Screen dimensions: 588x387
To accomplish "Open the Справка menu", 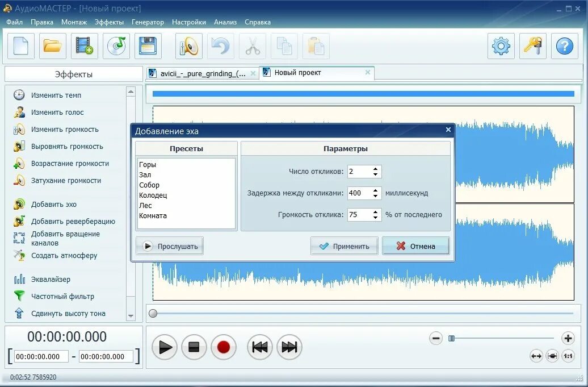I will 257,22.
